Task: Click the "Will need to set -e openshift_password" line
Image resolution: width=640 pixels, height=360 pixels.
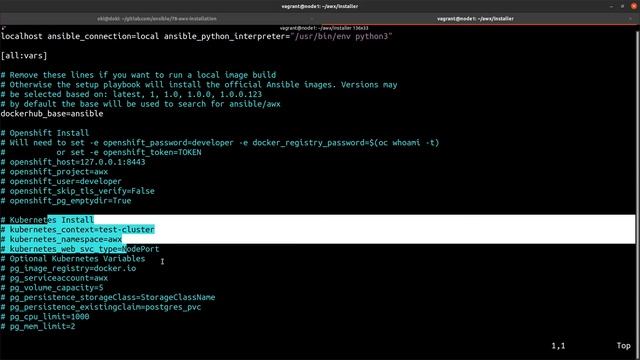Action: pos(220,143)
